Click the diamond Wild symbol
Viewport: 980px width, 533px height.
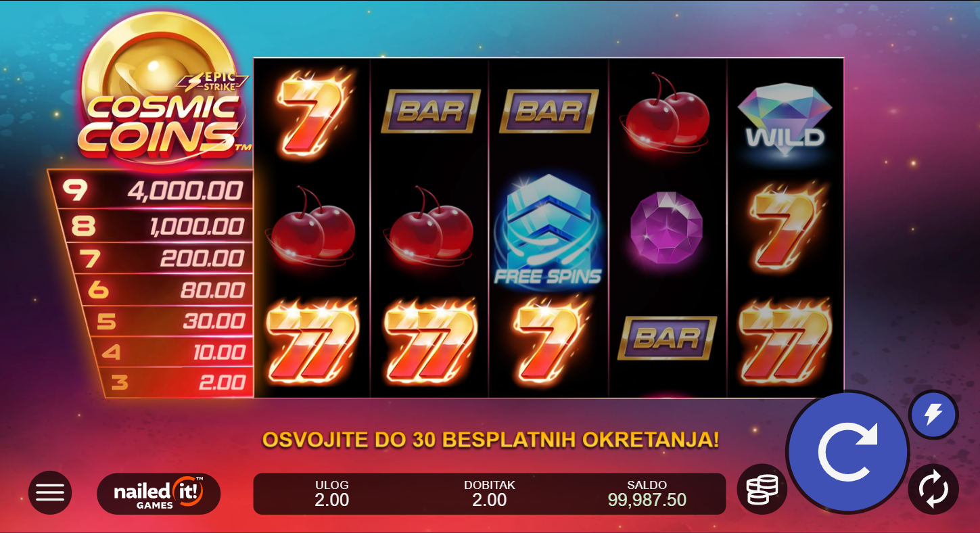click(785, 119)
